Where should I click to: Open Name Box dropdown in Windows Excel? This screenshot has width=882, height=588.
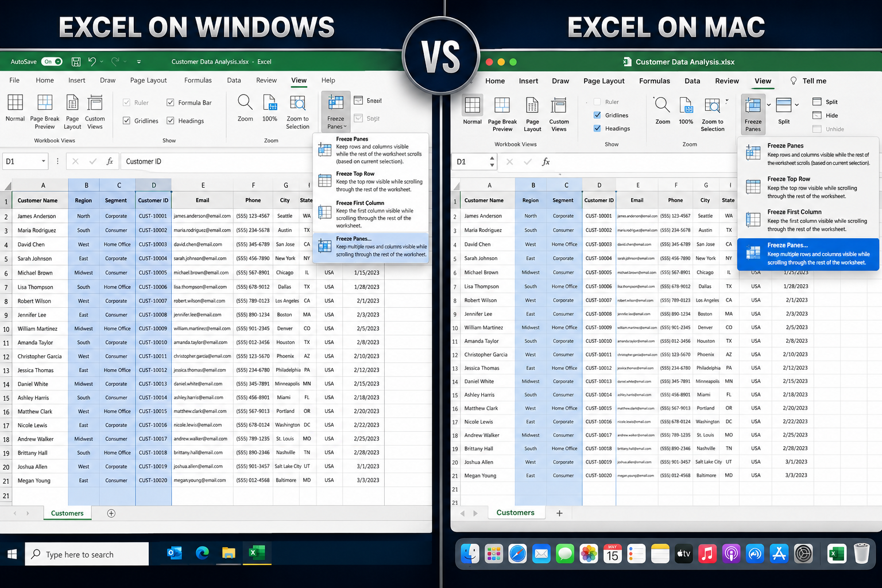43,161
